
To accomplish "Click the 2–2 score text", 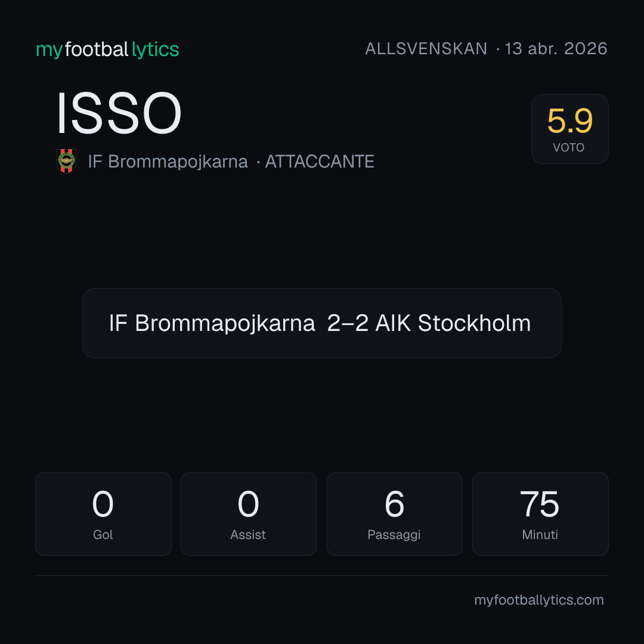I will [348, 323].
